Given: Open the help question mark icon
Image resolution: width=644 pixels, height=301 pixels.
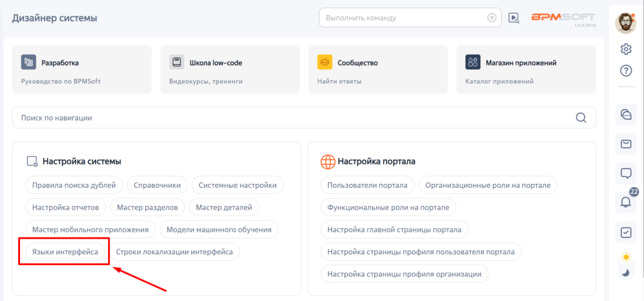Looking at the screenshot, I should pyautogui.click(x=626, y=71).
